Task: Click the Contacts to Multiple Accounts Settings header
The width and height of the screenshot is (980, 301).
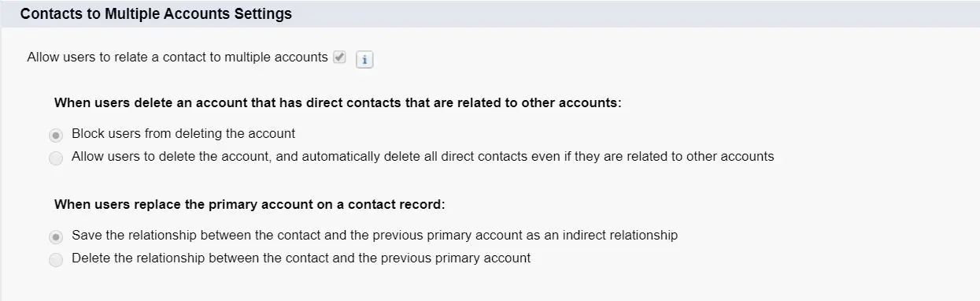Action: [x=156, y=14]
